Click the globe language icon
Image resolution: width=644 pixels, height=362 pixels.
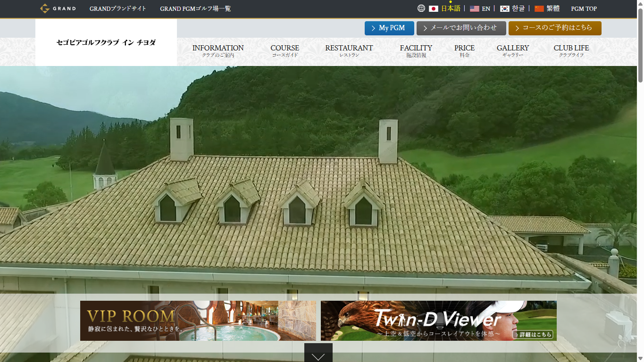click(x=421, y=8)
